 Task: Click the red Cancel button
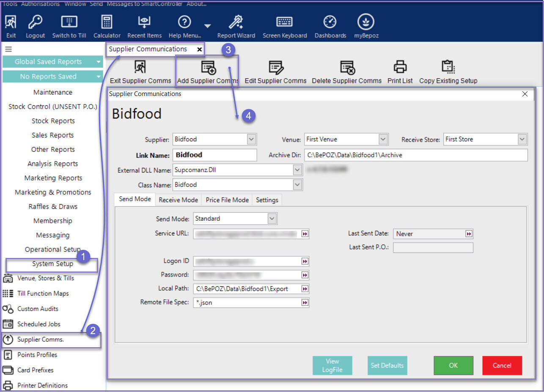pyautogui.click(x=502, y=365)
